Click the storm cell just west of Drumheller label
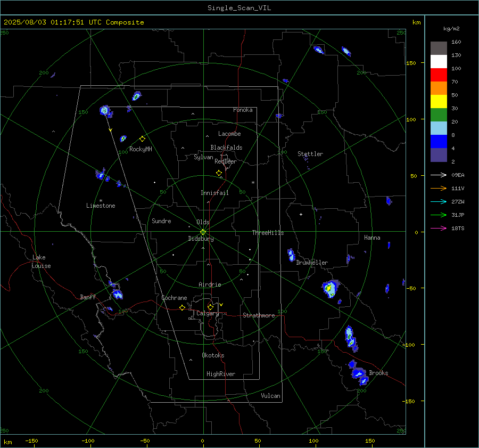This screenshot has height=448, width=479. point(291,255)
